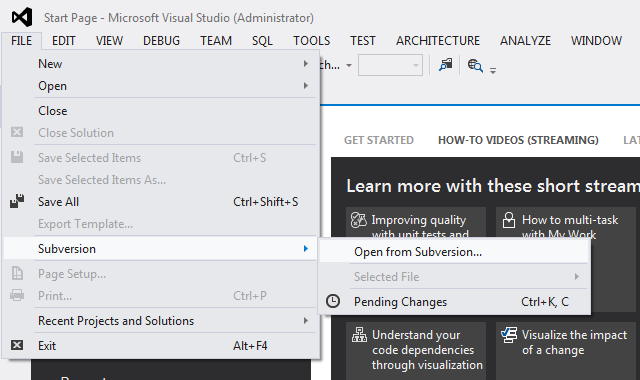Switch to HOW-TO VIDEOS (STREAMING) tab
Viewport: 640px width, 380px height.
coord(518,140)
